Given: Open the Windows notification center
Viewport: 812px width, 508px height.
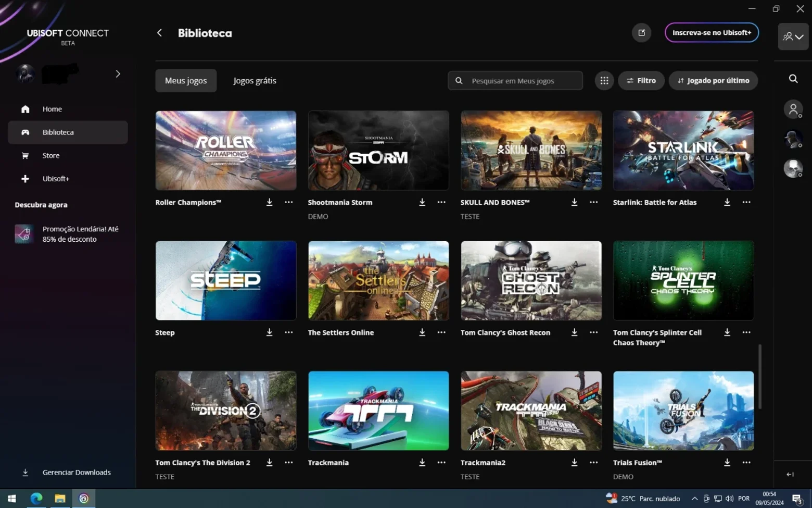Looking at the screenshot, I should coord(797,499).
